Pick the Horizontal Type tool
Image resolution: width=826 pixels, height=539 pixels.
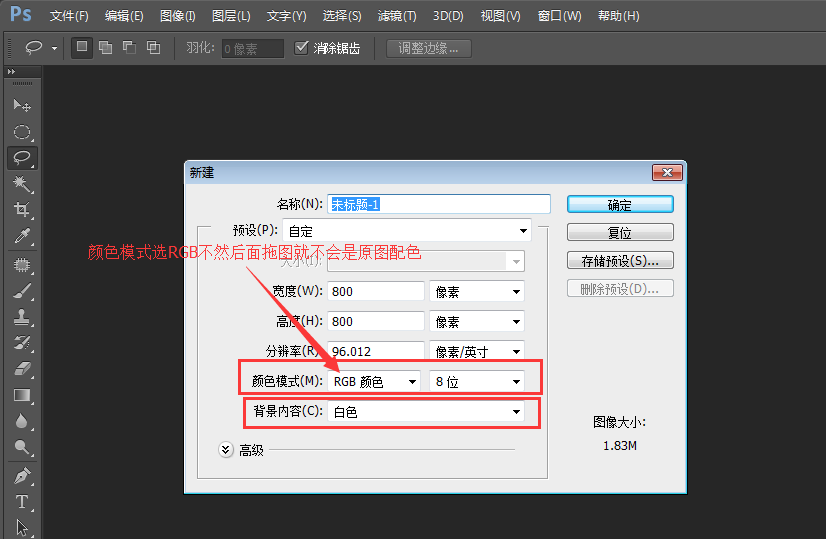pos(21,501)
